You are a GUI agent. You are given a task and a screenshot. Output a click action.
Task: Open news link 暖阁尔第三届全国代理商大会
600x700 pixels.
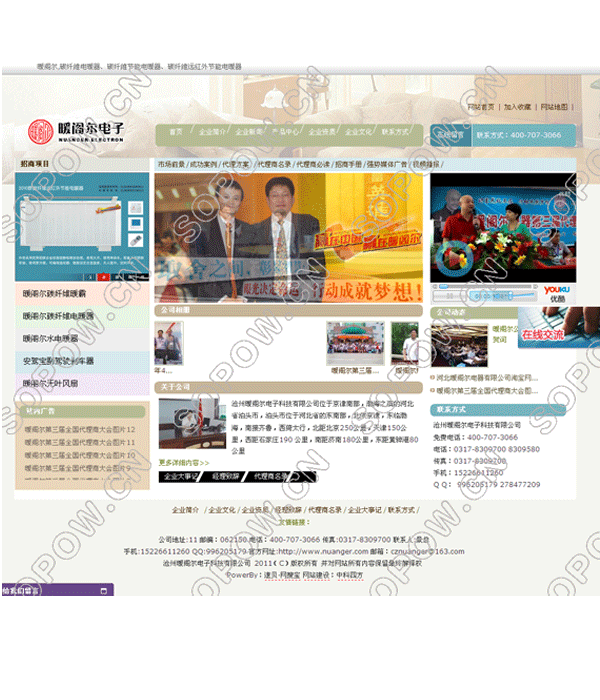(487, 391)
